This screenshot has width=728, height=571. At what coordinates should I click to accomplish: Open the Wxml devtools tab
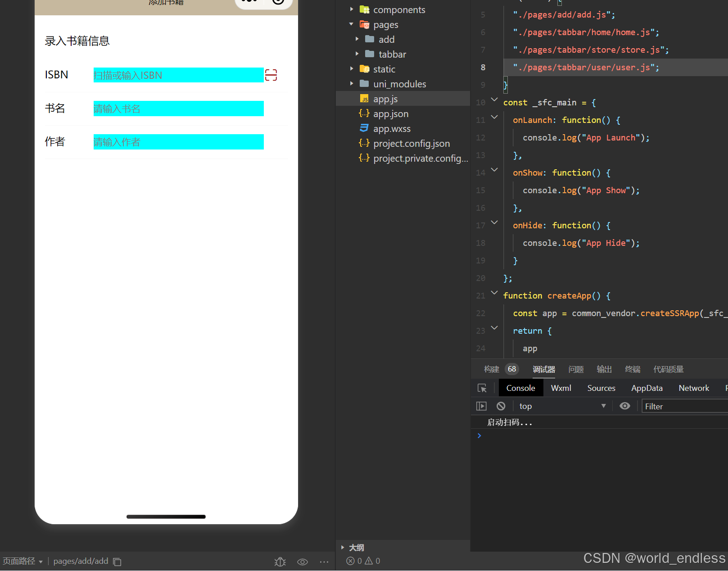561,388
